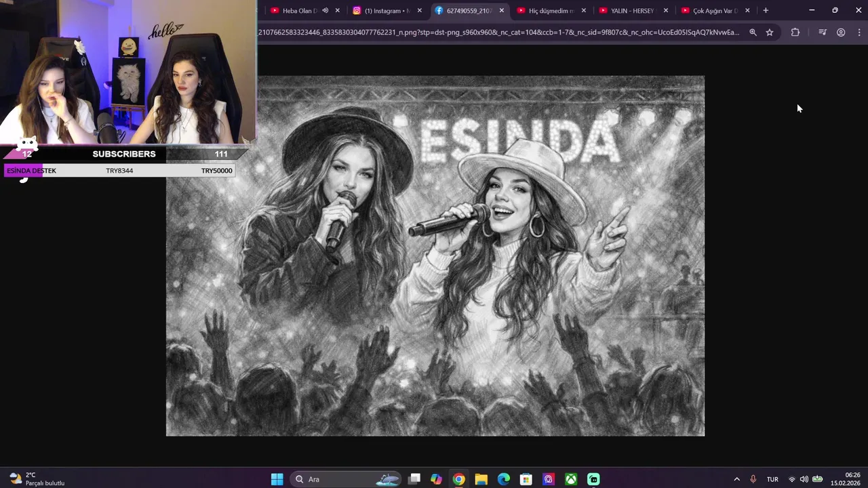Close the Heba Olan tab
868x488 pixels.
337,11
